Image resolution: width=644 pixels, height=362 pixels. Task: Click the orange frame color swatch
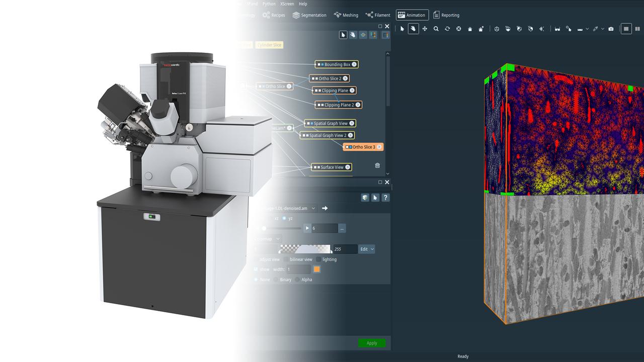(x=316, y=269)
